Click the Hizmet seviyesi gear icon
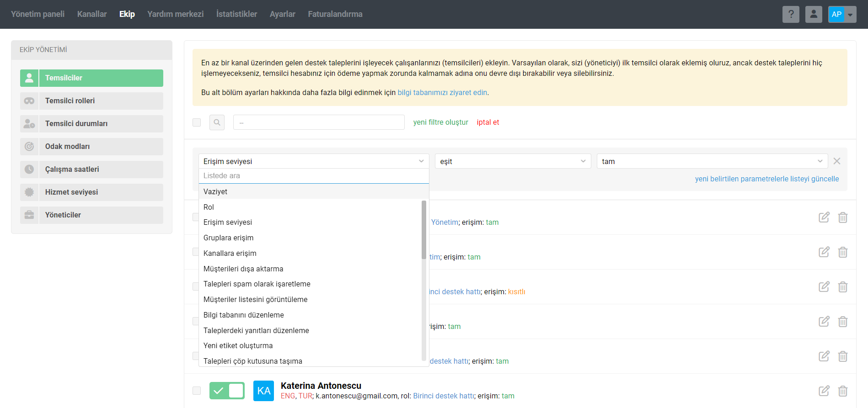The height and width of the screenshot is (408, 868). pos(29,192)
